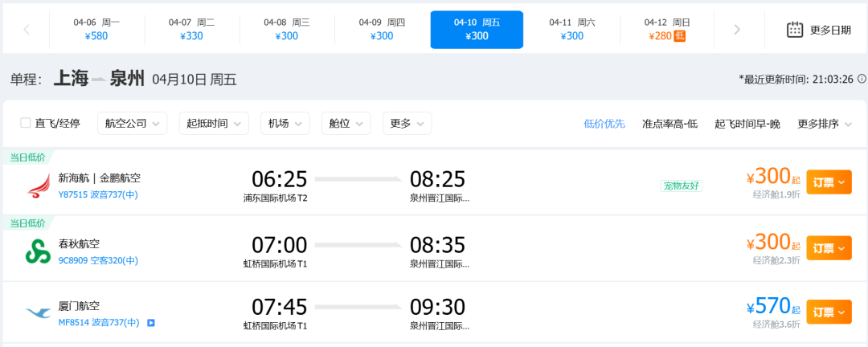Toggle the 直飞/经停 checkbox
This screenshot has height=347, width=868.
click(26, 123)
